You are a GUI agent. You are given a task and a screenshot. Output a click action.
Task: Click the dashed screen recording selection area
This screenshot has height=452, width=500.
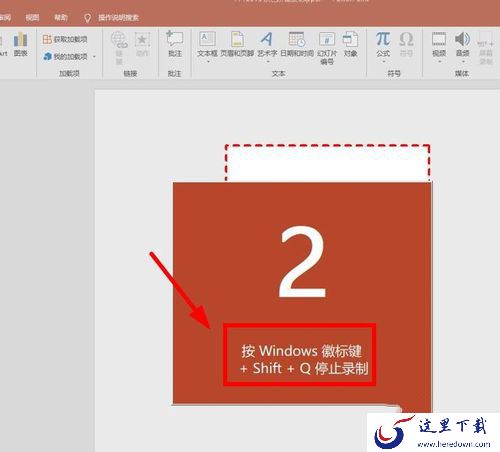(x=327, y=163)
